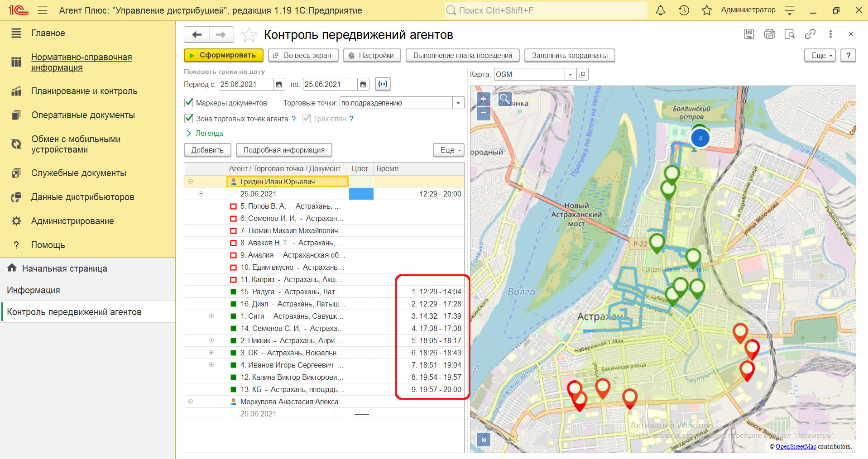Expand row 3. ОК
The height and width of the screenshot is (459, 868).
pos(211,352)
